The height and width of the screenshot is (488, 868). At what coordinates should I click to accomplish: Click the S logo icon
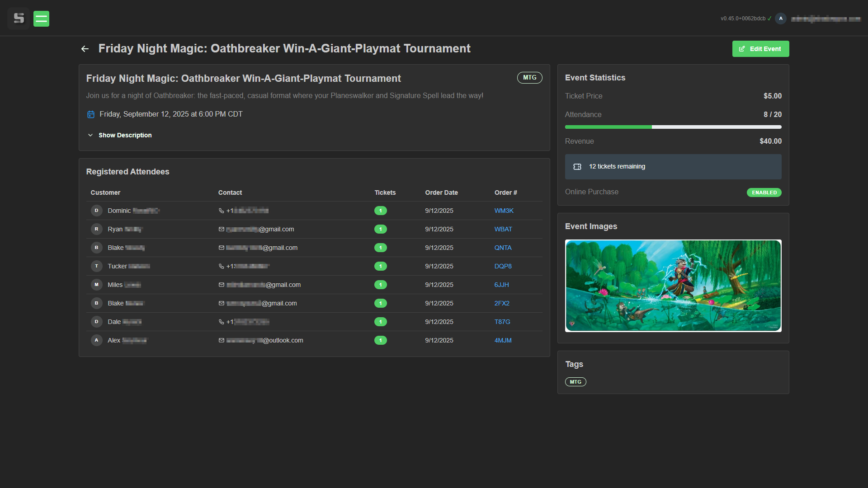tap(19, 19)
